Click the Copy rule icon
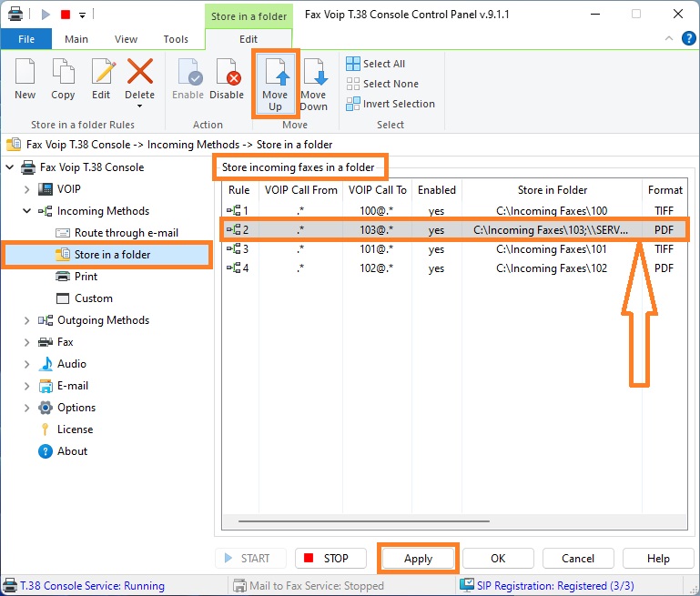This screenshot has height=596, width=700. pos(63,71)
